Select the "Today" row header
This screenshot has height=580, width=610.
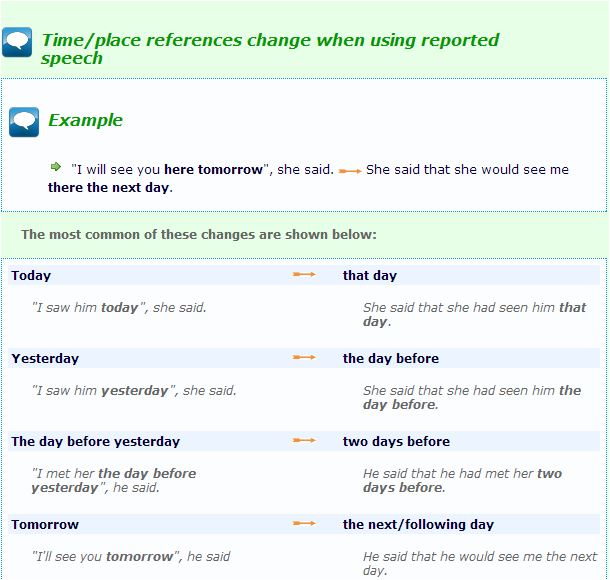pyautogui.click(x=31, y=276)
